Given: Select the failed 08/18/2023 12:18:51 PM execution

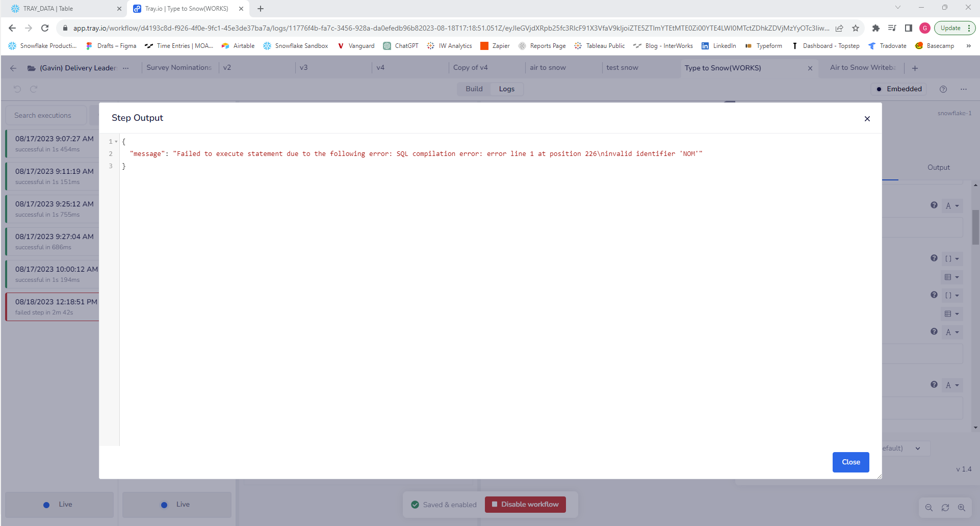Looking at the screenshot, I should [x=52, y=307].
